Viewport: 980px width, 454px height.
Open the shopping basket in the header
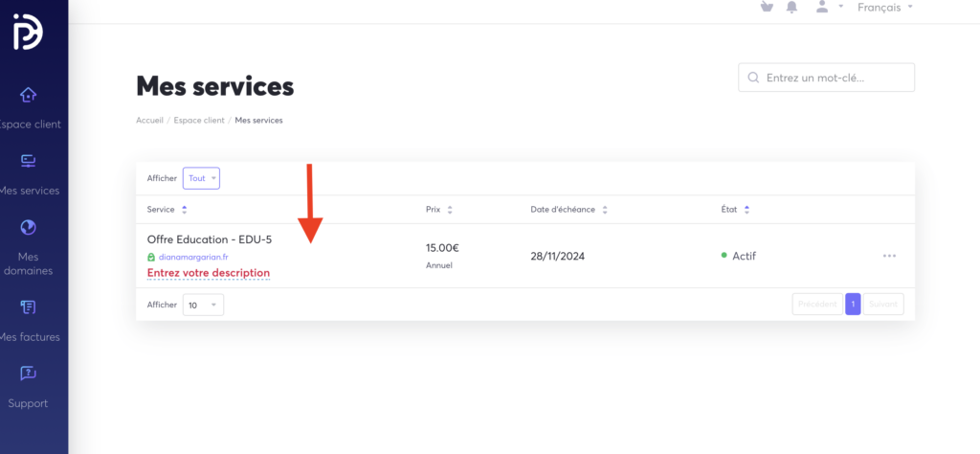(766, 8)
